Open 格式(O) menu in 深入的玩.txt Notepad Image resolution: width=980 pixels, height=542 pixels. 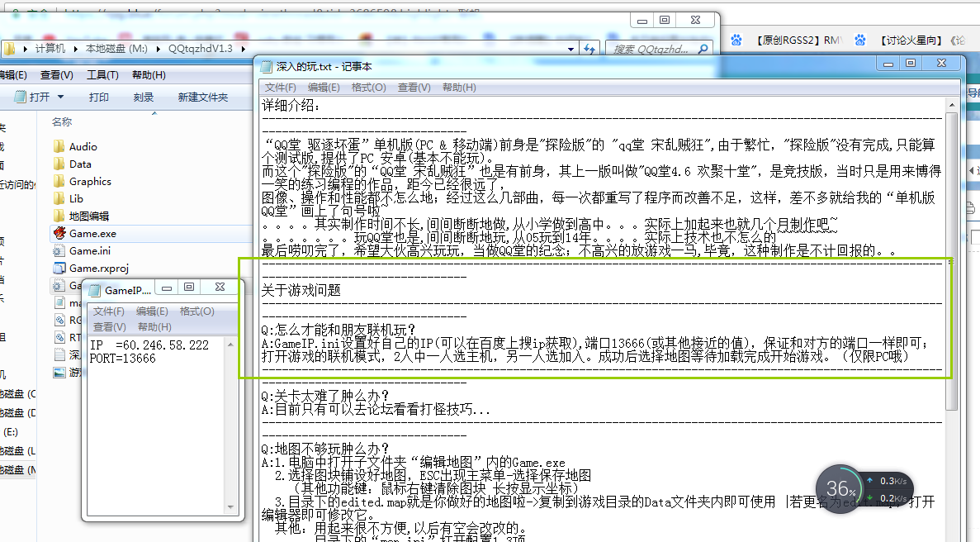coord(369,88)
